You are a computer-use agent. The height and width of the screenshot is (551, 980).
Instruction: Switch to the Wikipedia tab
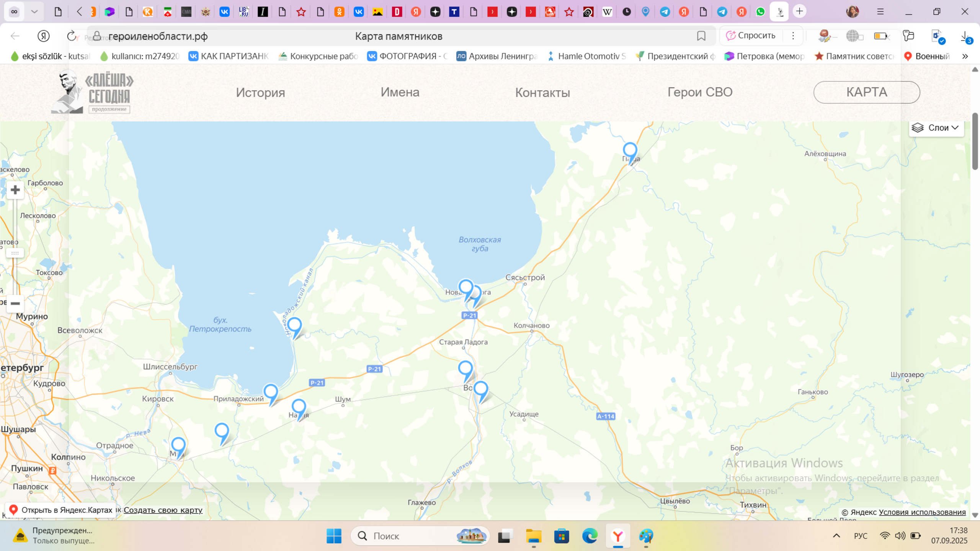607,12
